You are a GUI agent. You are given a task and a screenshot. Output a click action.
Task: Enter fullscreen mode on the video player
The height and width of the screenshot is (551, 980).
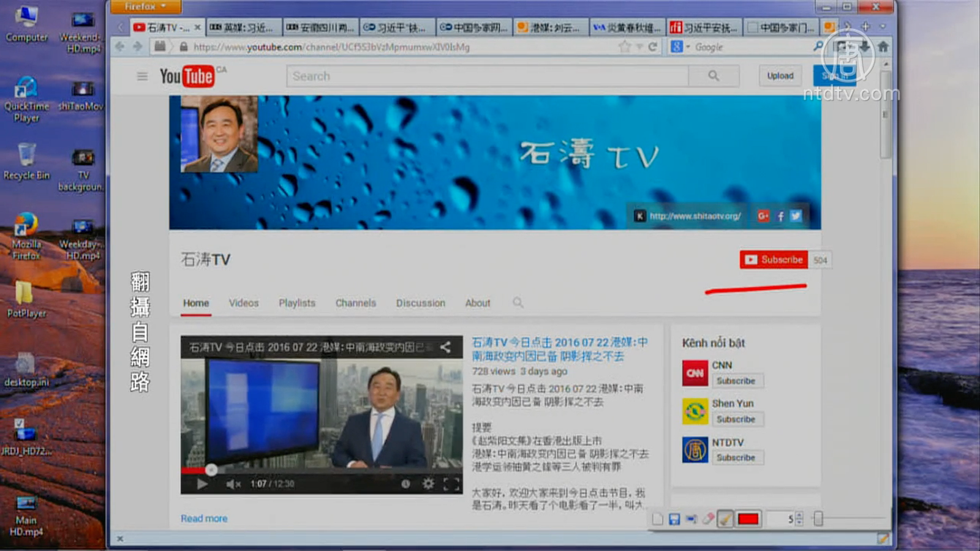click(x=451, y=484)
